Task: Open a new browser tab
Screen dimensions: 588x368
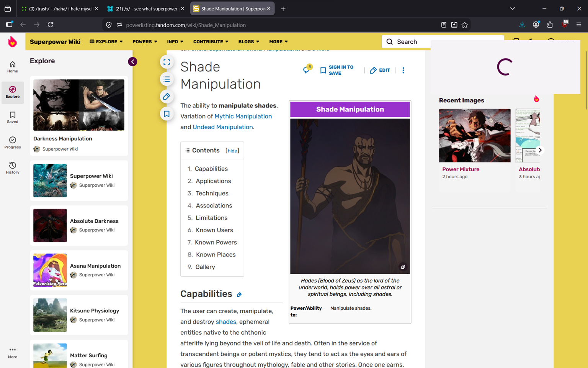Action: pyautogui.click(x=283, y=9)
